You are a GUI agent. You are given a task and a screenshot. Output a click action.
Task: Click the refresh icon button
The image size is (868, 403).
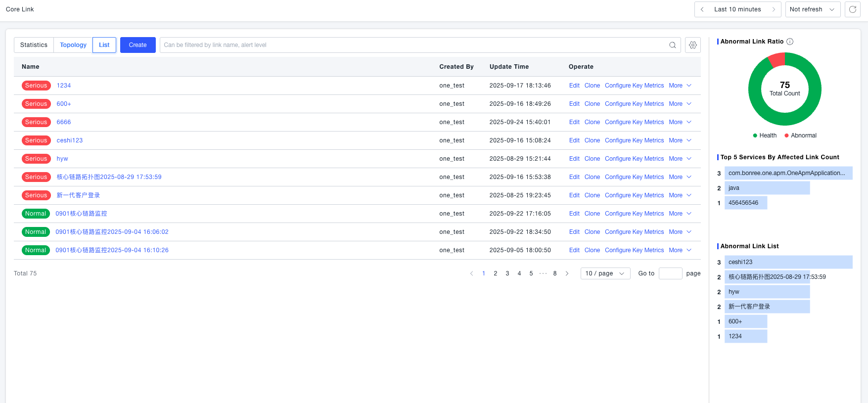(x=852, y=9)
